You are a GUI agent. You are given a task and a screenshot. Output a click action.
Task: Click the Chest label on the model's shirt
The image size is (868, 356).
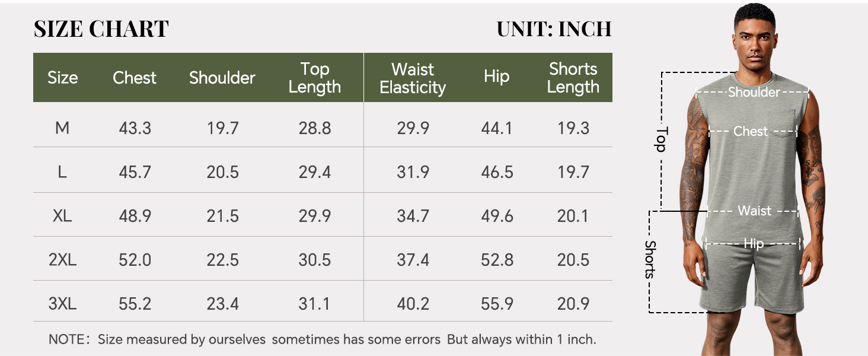751,131
